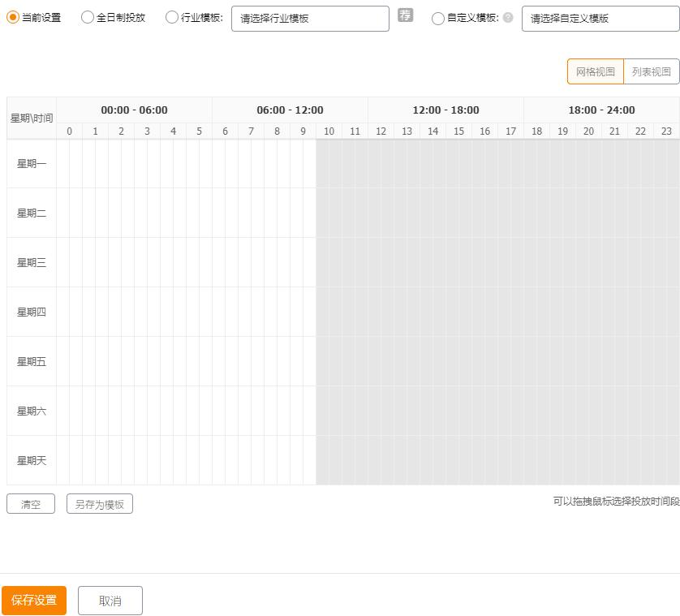
Task: Click the 荐 recommendation badge icon
Action: 406,15
